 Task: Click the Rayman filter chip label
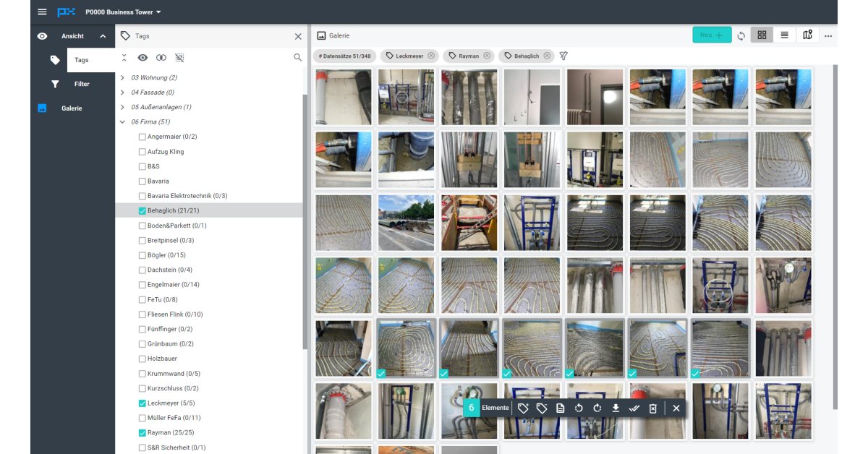click(x=469, y=56)
